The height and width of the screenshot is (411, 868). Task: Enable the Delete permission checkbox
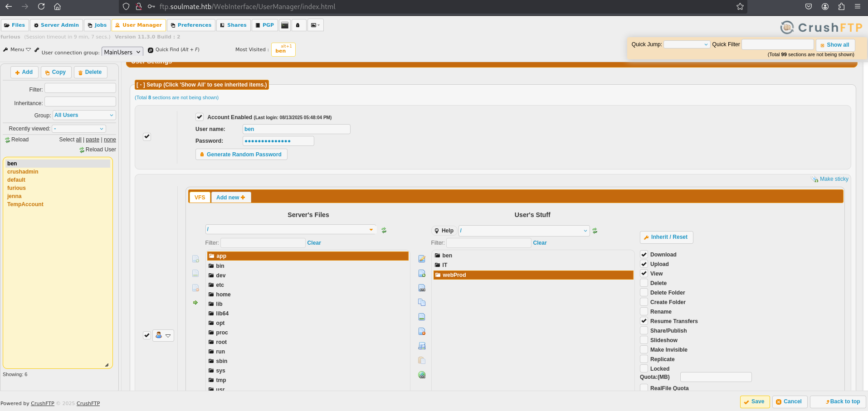click(644, 283)
